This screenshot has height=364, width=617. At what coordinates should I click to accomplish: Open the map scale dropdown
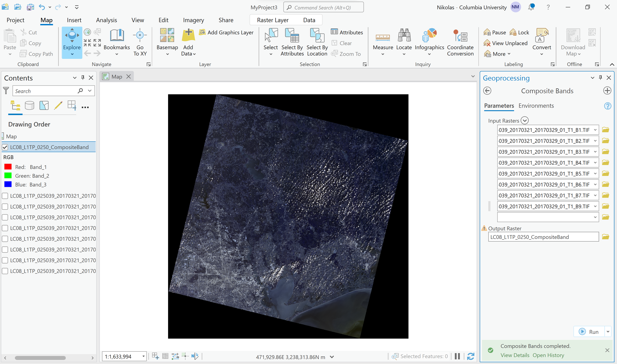click(x=143, y=356)
